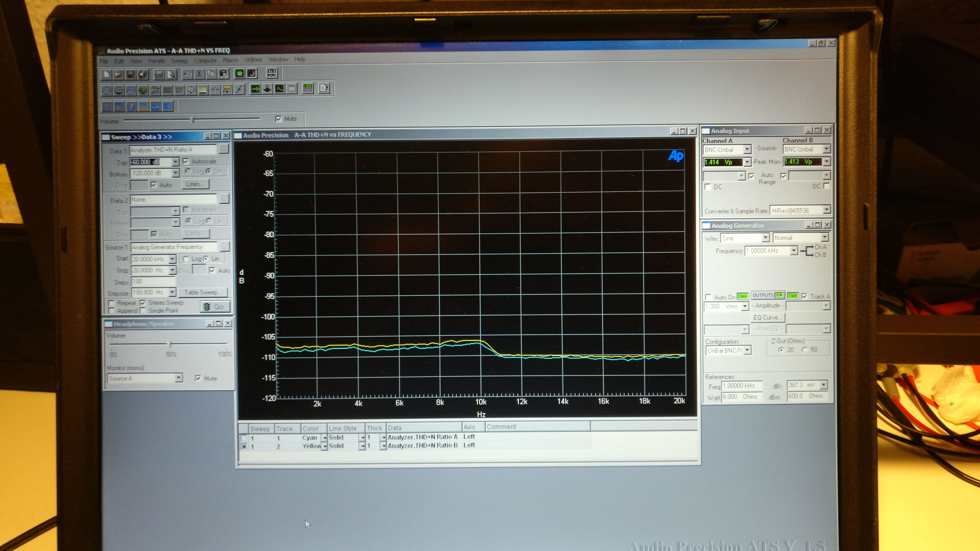This screenshot has height=551, width=980.
Task: Click the Table Sweep button
Action: click(203, 292)
